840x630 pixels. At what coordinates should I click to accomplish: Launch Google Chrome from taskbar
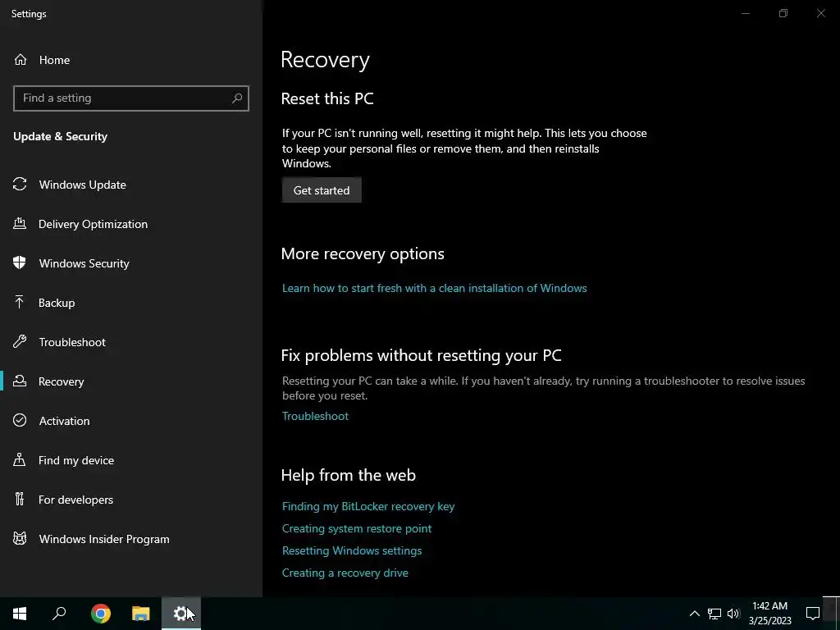point(101,614)
